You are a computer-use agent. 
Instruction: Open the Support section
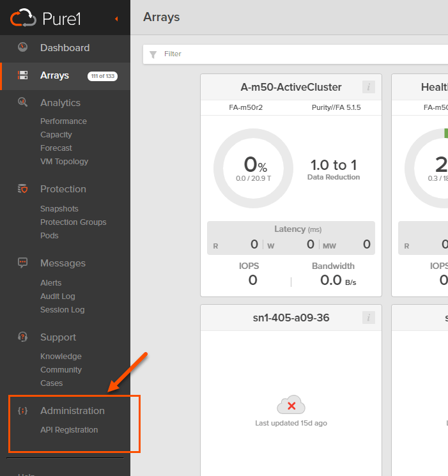click(58, 337)
